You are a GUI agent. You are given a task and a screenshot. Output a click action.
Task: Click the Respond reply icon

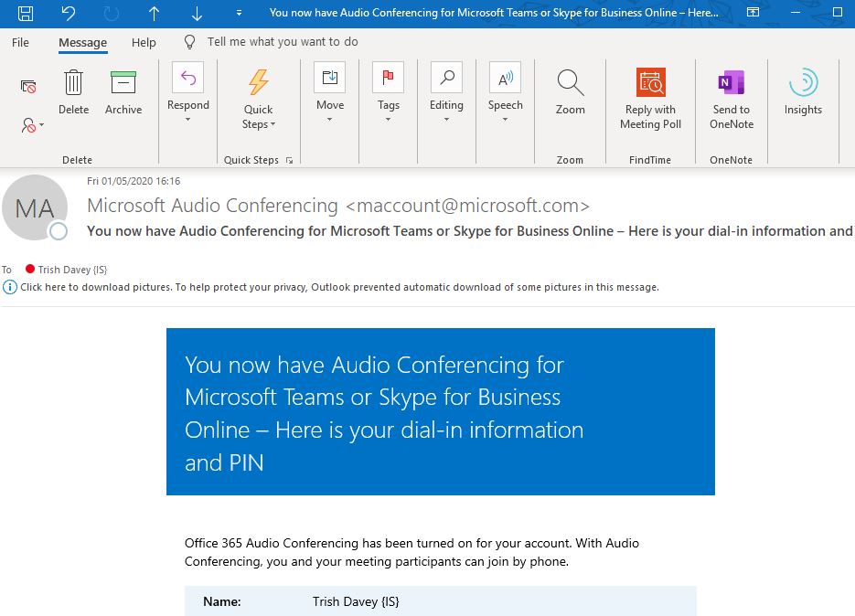[x=188, y=78]
